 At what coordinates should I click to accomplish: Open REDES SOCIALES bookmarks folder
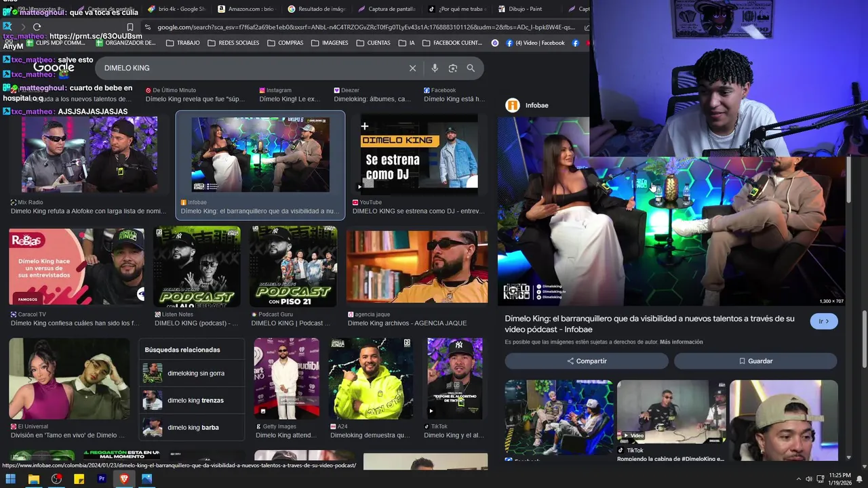click(233, 43)
